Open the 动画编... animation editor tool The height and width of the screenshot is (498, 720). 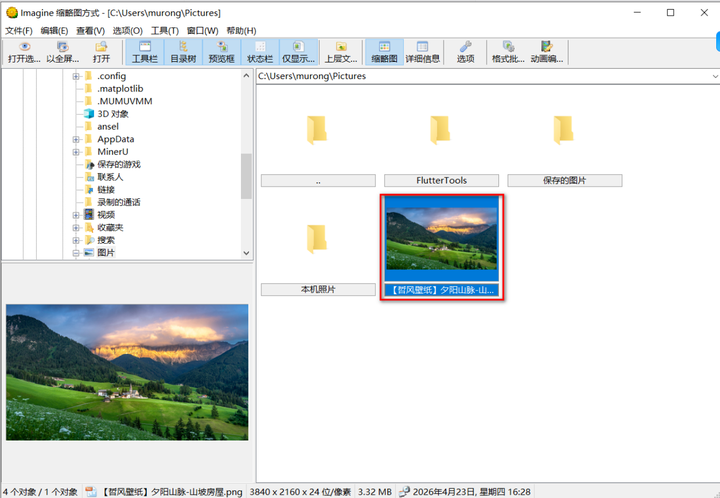[x=546, y=52]
